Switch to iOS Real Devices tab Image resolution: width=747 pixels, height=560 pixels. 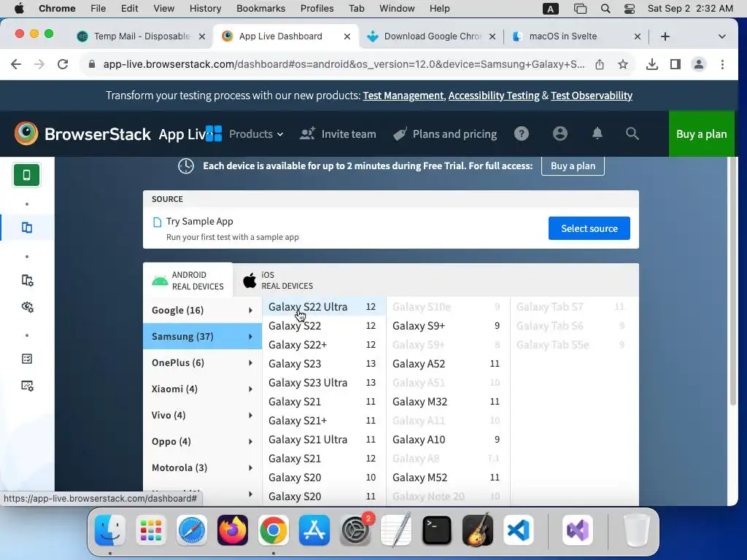point(278,281)
